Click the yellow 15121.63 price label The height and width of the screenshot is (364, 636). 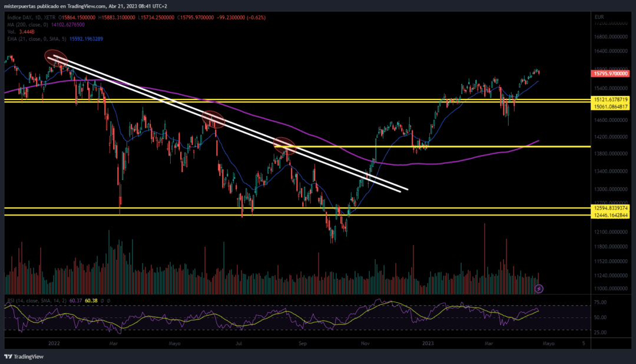point(610,100)
